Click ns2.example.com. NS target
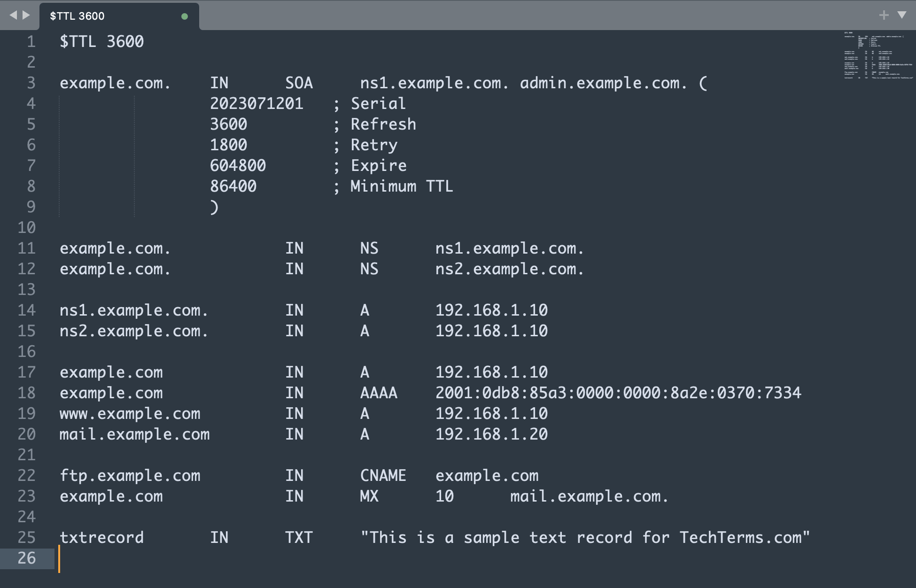916x588 pixels. tap(510, 269)
